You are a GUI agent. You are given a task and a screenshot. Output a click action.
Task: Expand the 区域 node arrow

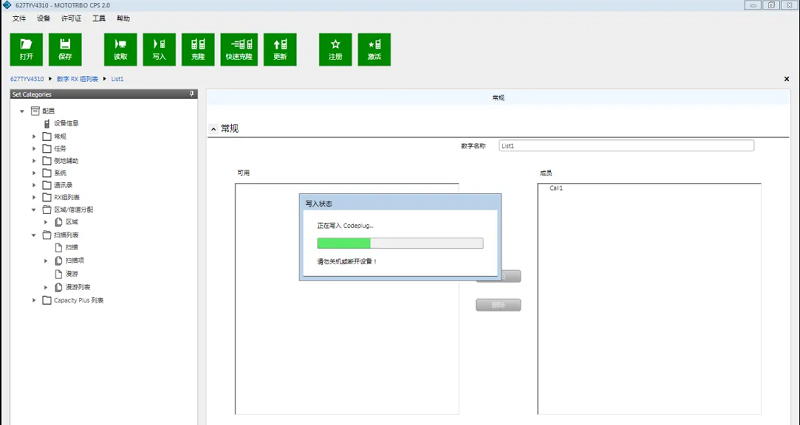(x=46, y=222)
